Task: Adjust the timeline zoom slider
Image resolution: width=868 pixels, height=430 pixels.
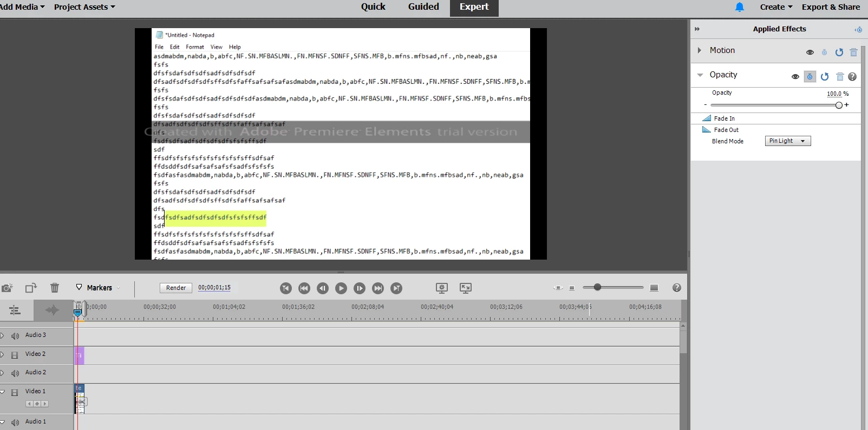Action: pyautogui.click(x=597, y=287)
